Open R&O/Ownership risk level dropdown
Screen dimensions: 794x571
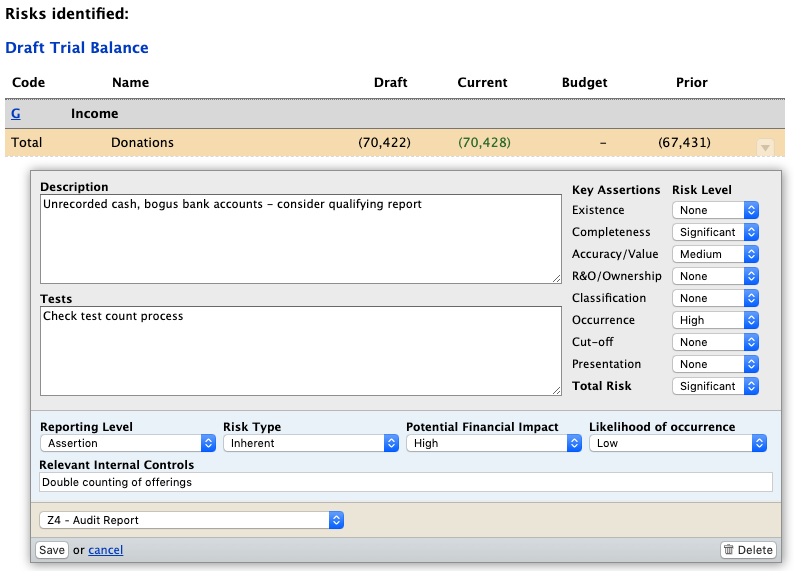tap(715, 276)
